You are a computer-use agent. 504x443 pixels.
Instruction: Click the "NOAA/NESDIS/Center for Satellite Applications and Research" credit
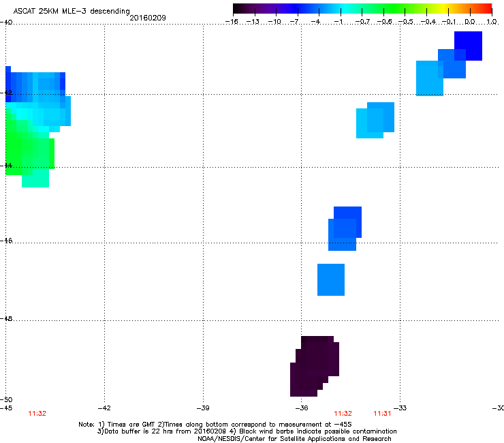point(294,439)
